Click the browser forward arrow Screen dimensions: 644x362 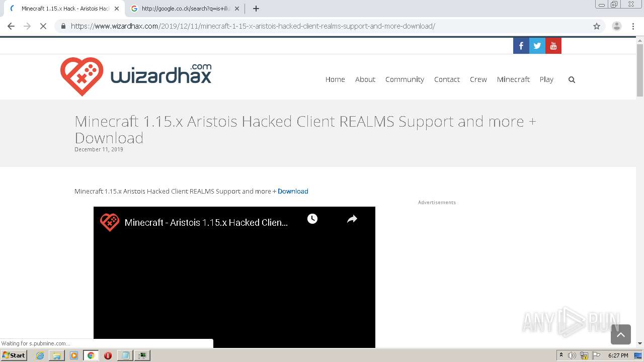27,26
